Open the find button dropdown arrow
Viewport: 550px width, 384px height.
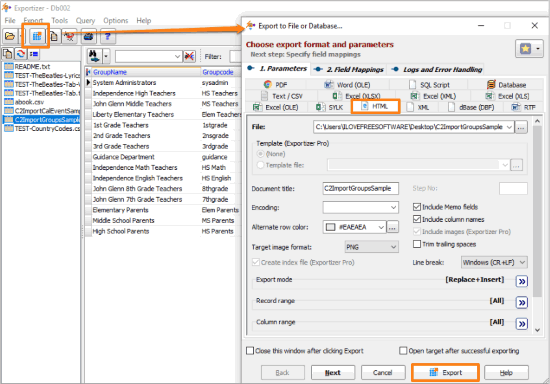coord(106,56)
